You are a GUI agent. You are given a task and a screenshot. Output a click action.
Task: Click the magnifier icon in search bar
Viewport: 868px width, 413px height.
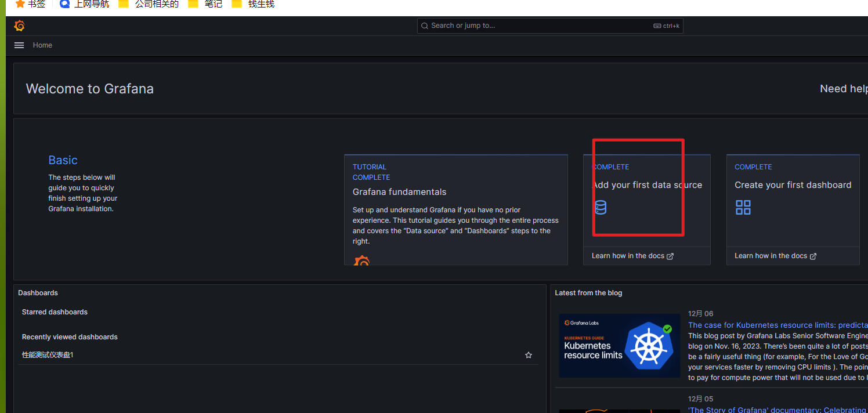(x=425, y=26)
